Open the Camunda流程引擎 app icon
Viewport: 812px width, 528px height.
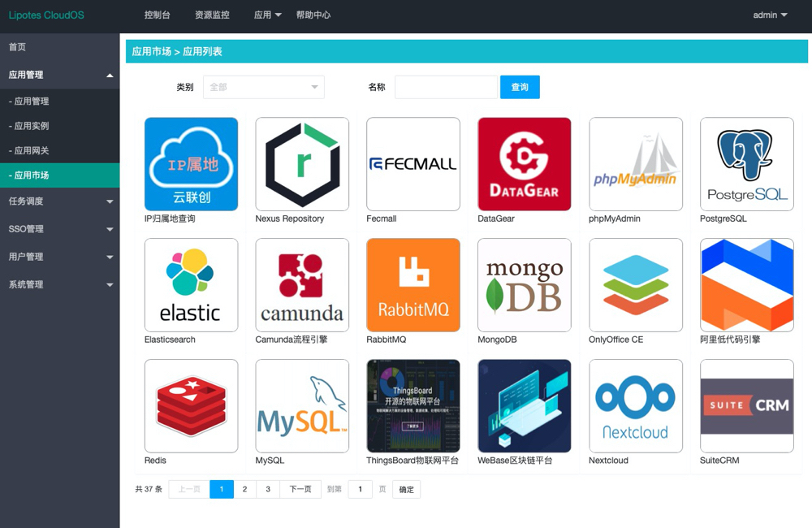pyautogui.click(x=302, y=285)
